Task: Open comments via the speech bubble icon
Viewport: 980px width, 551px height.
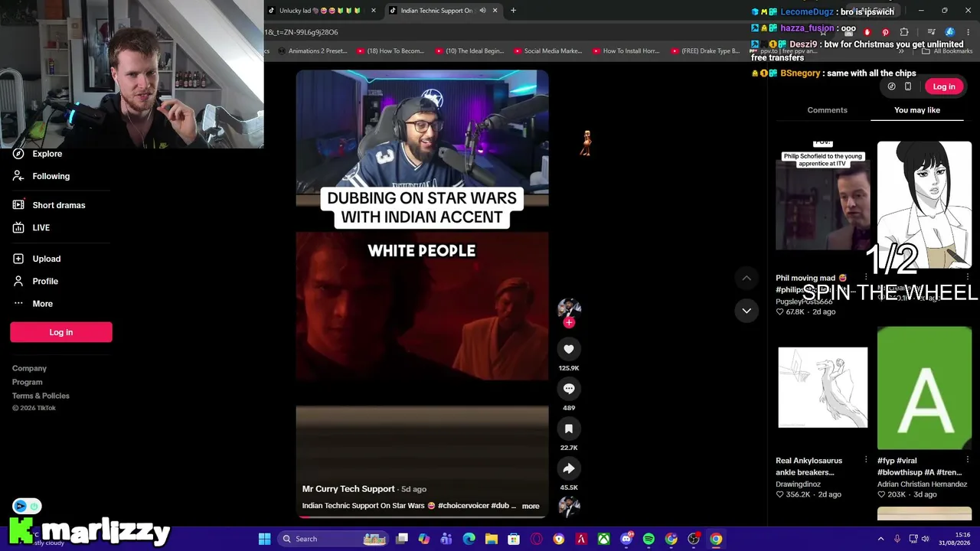Action: coord(569,389)
